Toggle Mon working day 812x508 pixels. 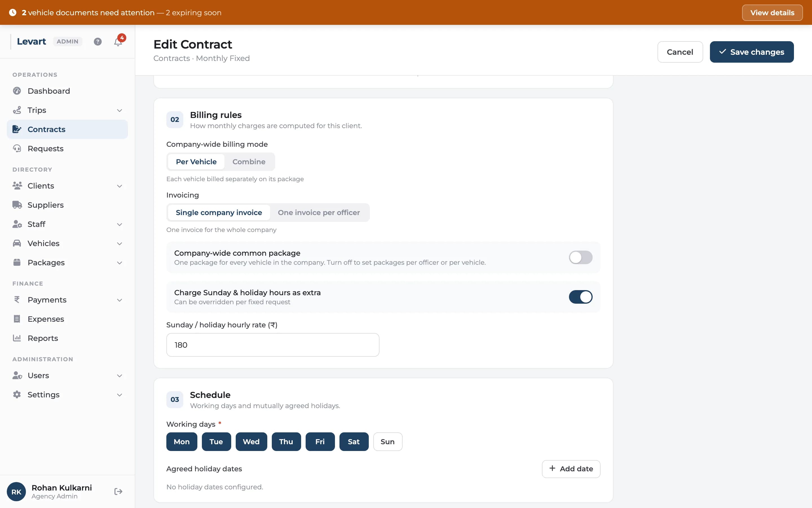[182, 441]
